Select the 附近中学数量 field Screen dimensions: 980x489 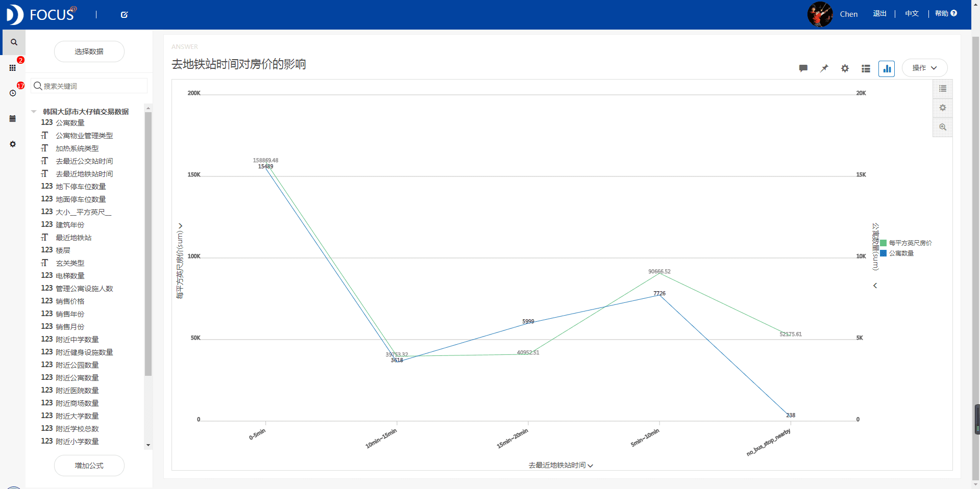click(x=77, y=340)
